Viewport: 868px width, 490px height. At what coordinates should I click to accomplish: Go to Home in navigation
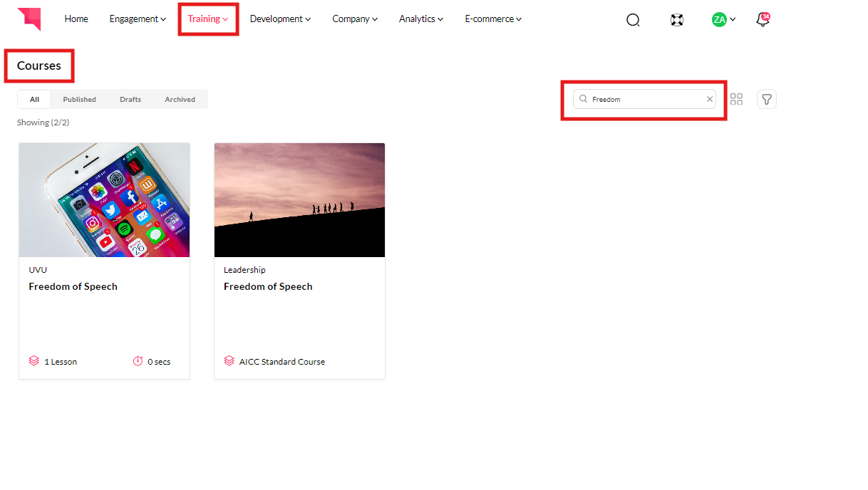coord(76,19)
